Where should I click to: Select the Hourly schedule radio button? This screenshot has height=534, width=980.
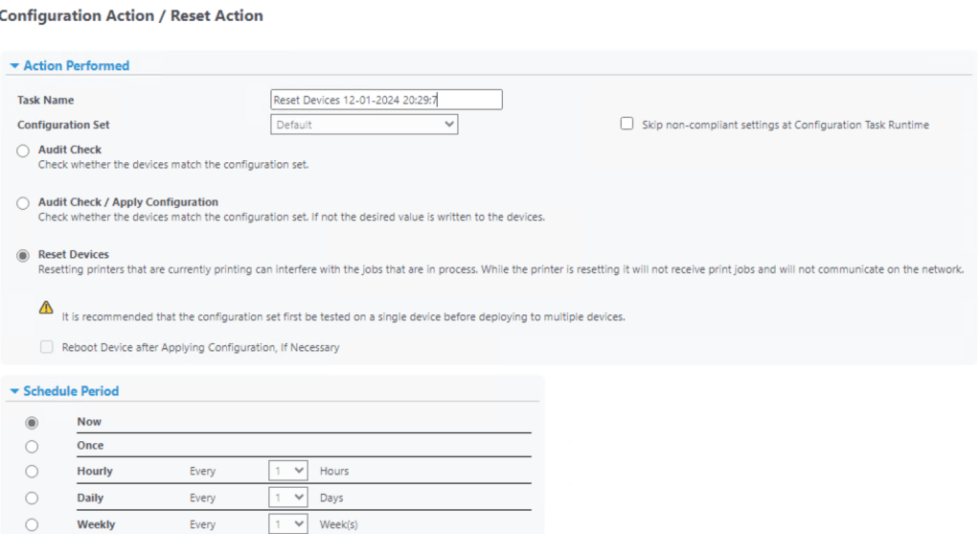[32, 472]
